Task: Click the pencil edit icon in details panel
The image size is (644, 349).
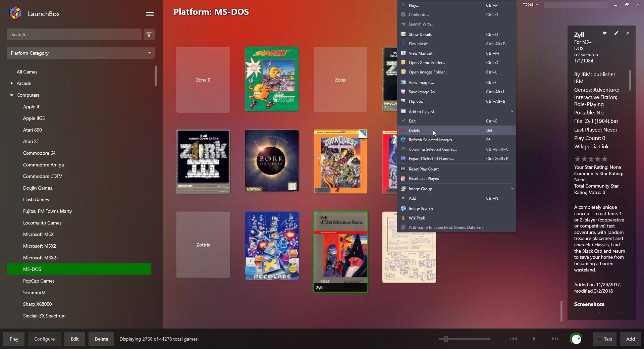Action: tap(616, 33)
